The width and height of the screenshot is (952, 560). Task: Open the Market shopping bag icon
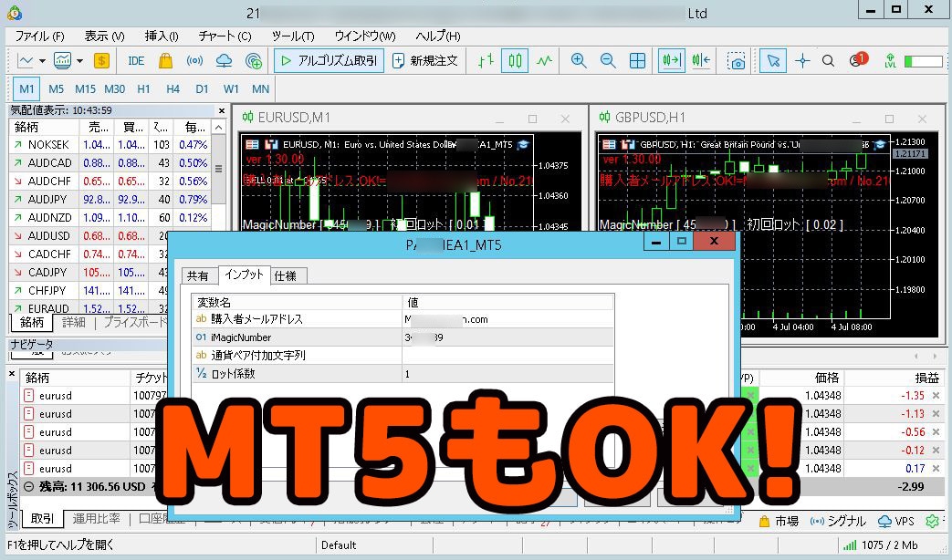[165, 61]
